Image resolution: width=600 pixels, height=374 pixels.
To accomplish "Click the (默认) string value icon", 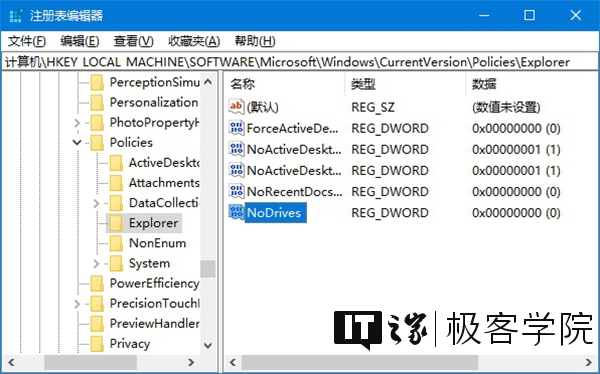I will click(236, 107).
